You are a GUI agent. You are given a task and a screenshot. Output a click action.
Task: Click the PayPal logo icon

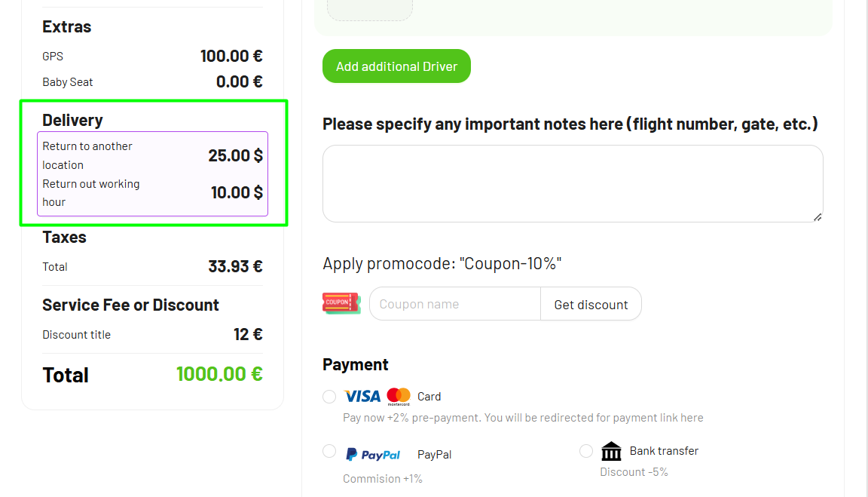click(x=373, y=455)
